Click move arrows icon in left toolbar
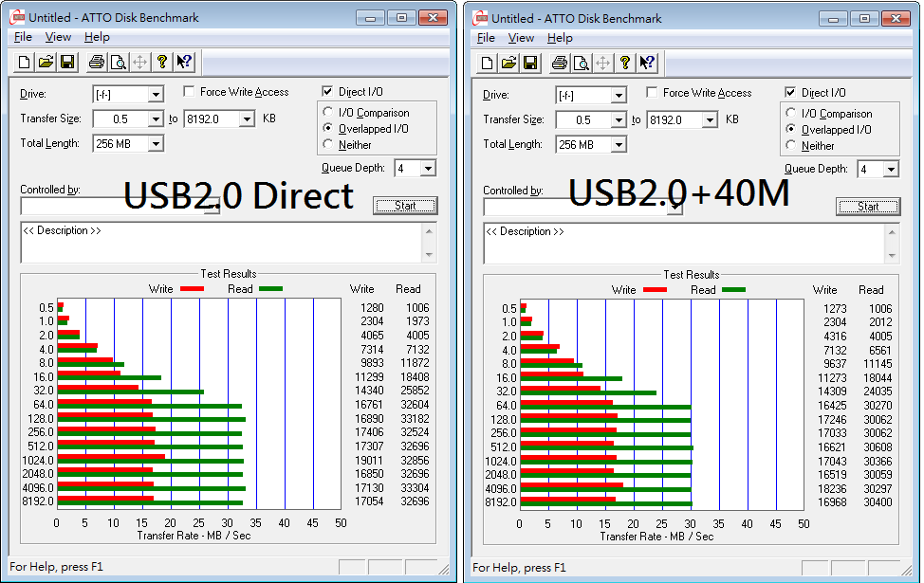924x583 pixels. (139, 62)
